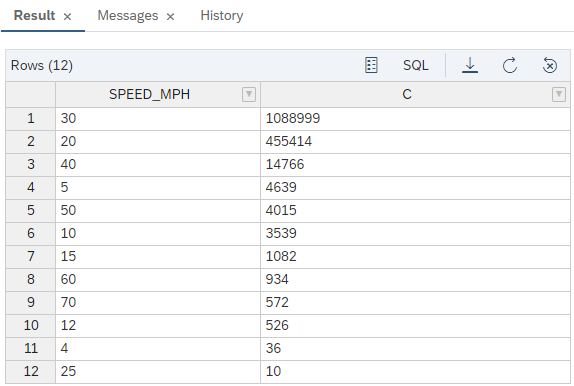Select the SPEED_MPH cell showing 20
Screen dimensions: 574x386
[158, 142]
